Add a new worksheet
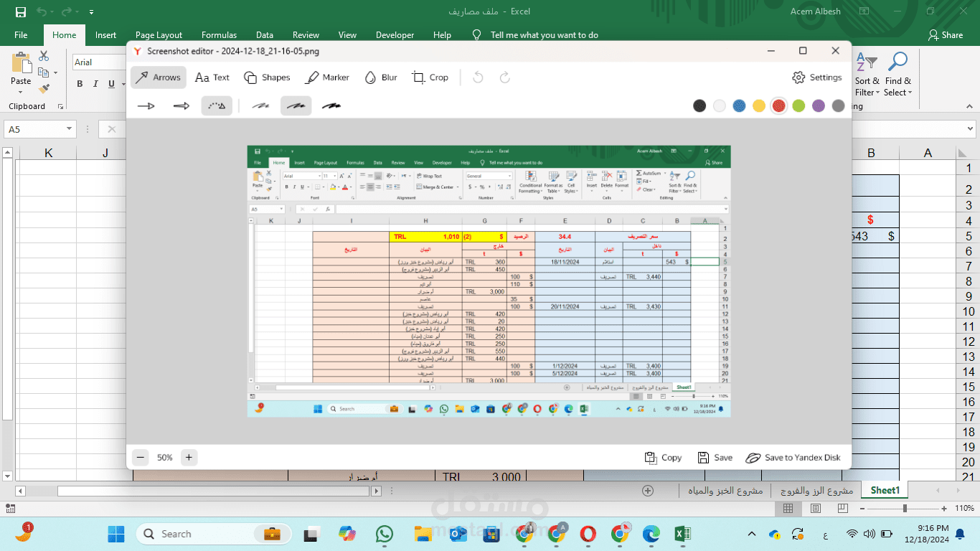The width and height of the screenshot is (980, 551). click(x=648, y=491)
